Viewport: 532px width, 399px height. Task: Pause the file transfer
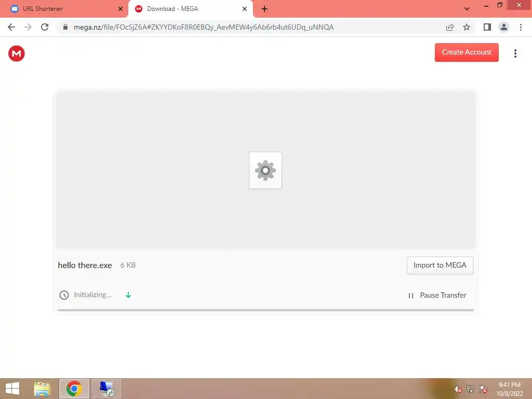(x=437, y=295)
